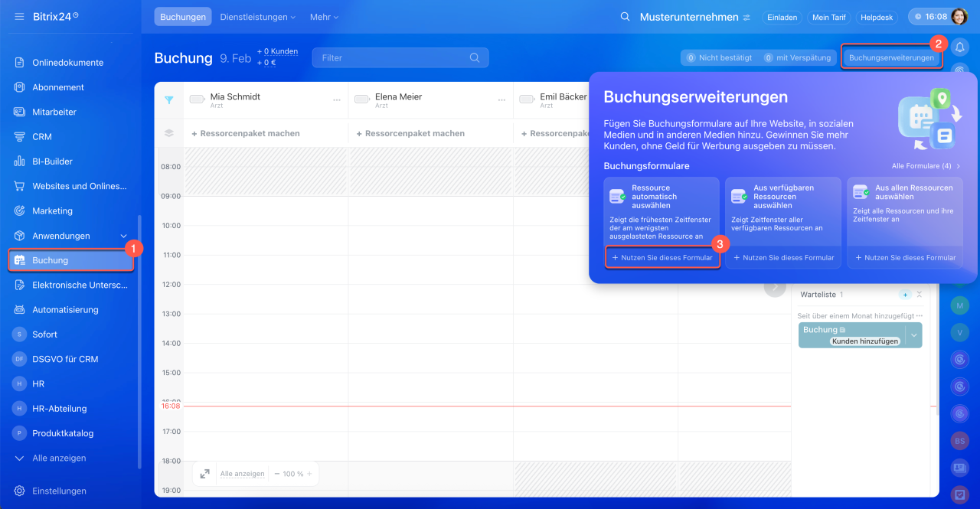Click Buchungserweiterungen button

[891, 57]
